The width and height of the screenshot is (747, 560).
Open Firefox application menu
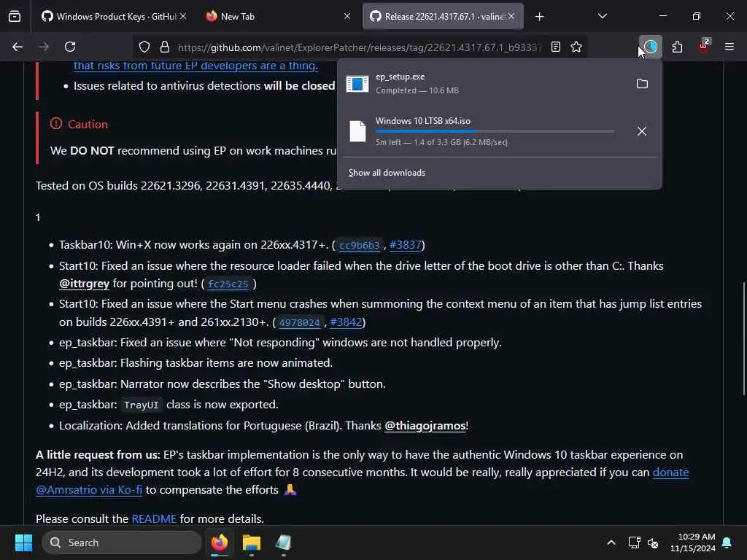[x=729, y=47]
